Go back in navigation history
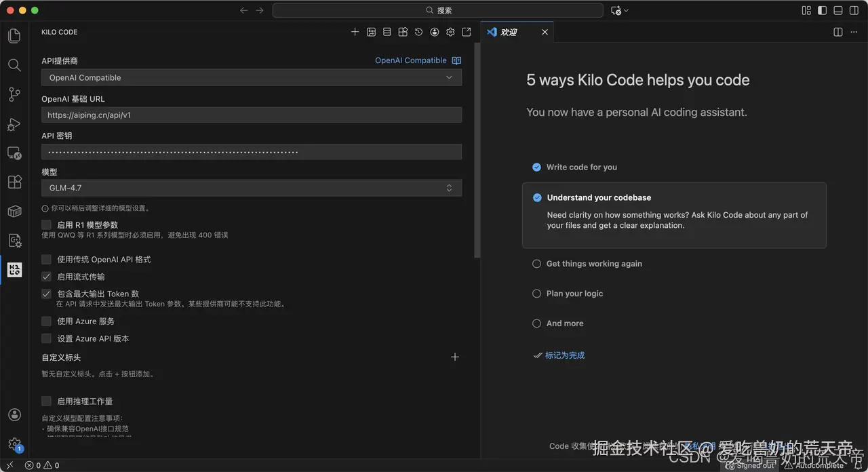The height and width of the screenshot is (472, 868). pos(244,10)
